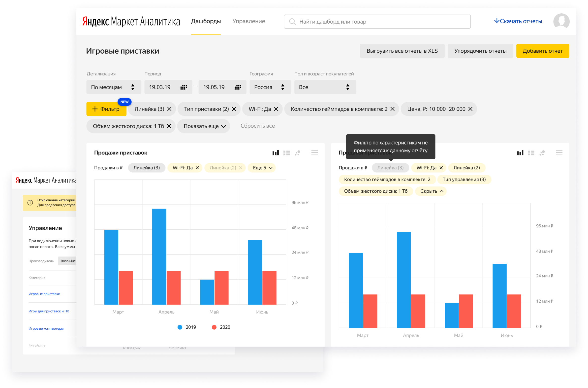Click Bosh manufacturer field in background window

tap(67, 261)
